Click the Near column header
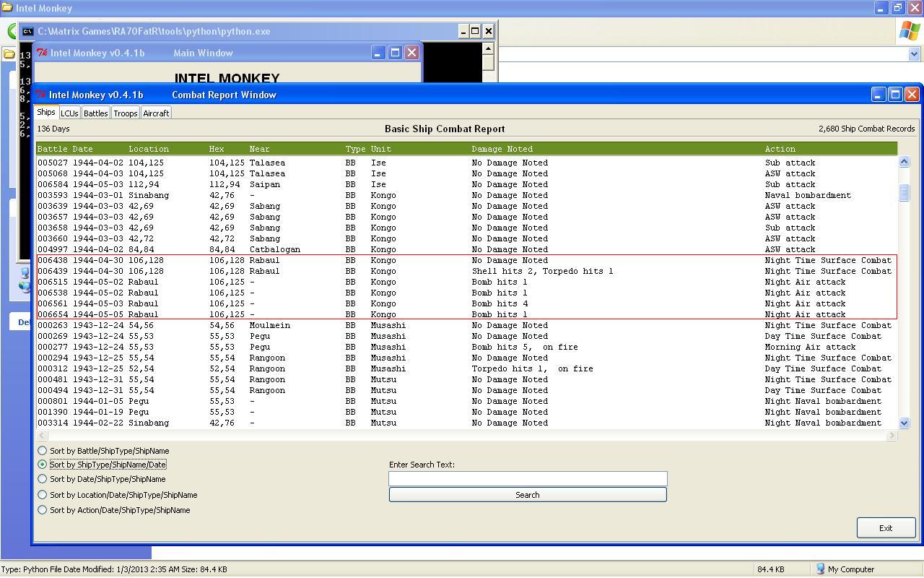Viewport: 924px width, 578px height. pos(259,149)
